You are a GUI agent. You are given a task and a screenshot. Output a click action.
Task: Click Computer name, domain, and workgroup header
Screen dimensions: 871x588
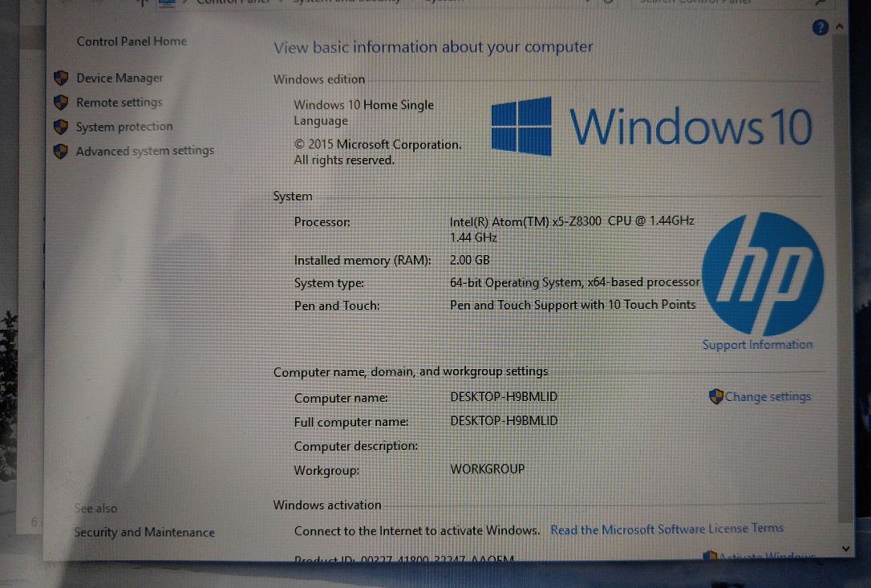(411, 371)
